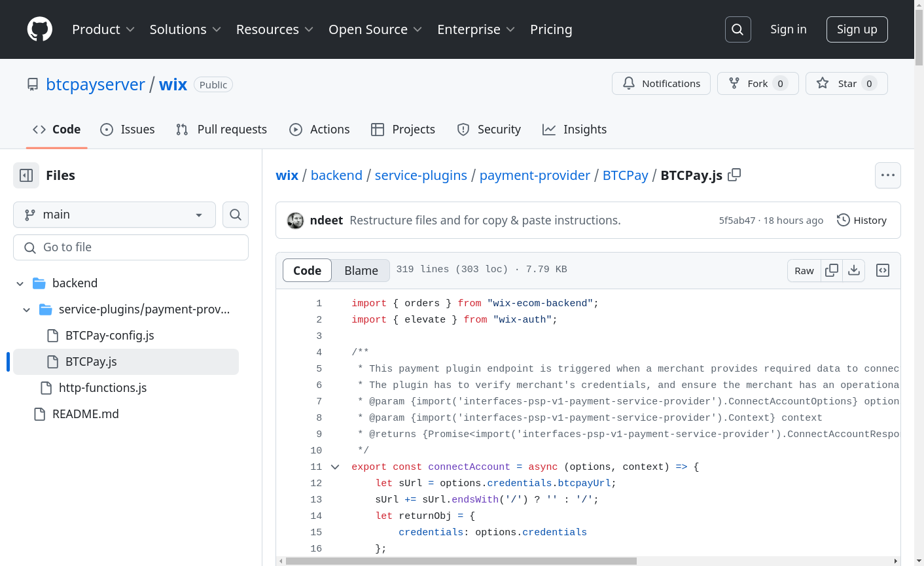Screen dimensions: 924x566
Task: Click the page vertical scrollbar thumb
Action: (x=919, y=37)
